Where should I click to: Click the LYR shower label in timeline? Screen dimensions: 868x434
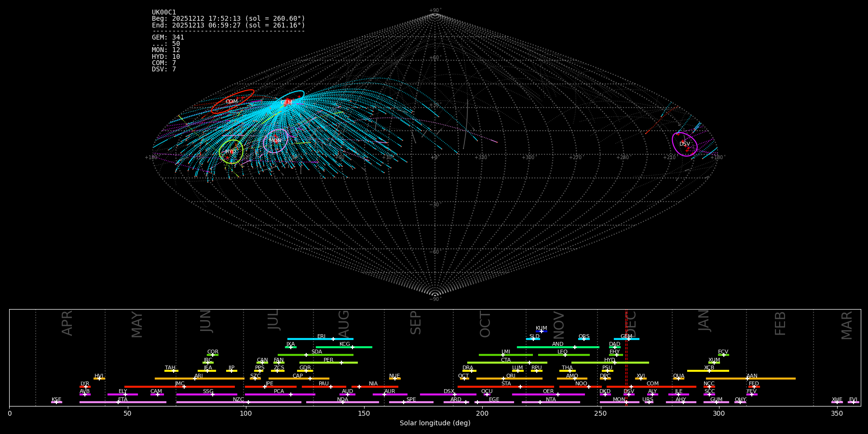click(85, 384)
